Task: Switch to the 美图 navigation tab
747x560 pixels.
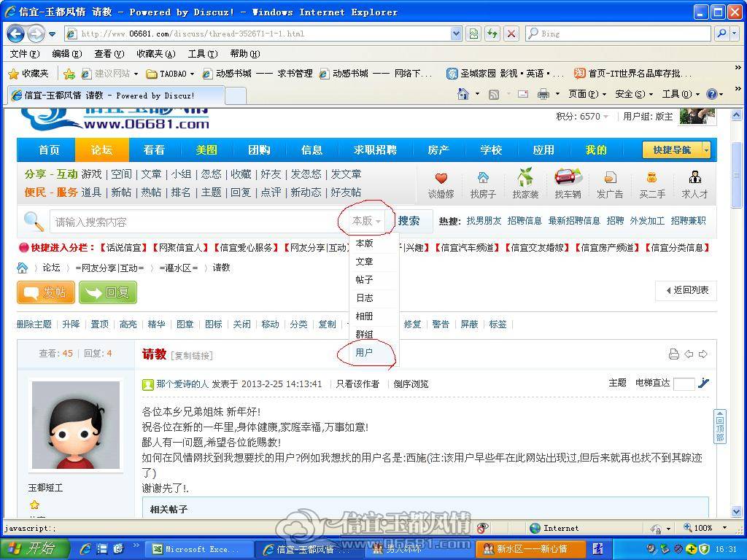Action: 206,150
